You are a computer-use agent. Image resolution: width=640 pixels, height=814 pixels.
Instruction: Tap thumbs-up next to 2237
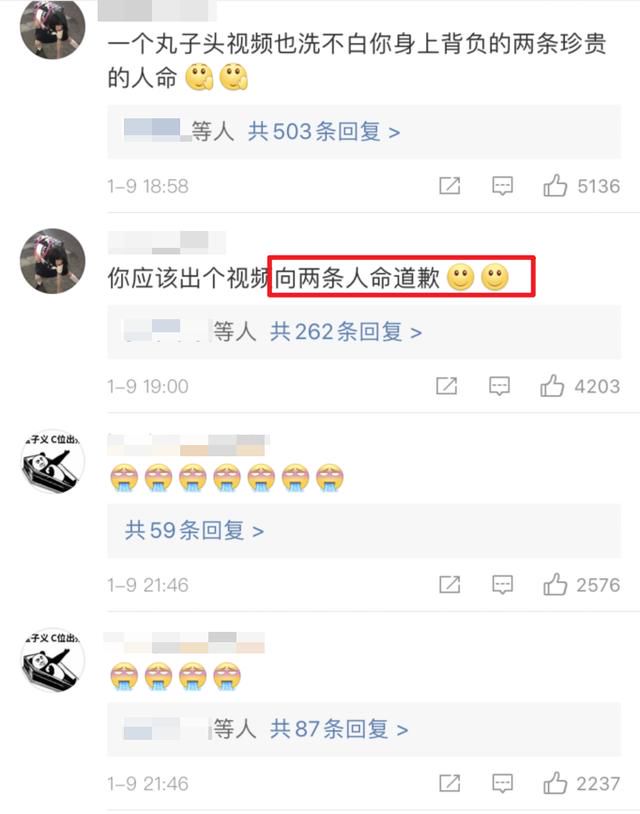coord(554,783)
